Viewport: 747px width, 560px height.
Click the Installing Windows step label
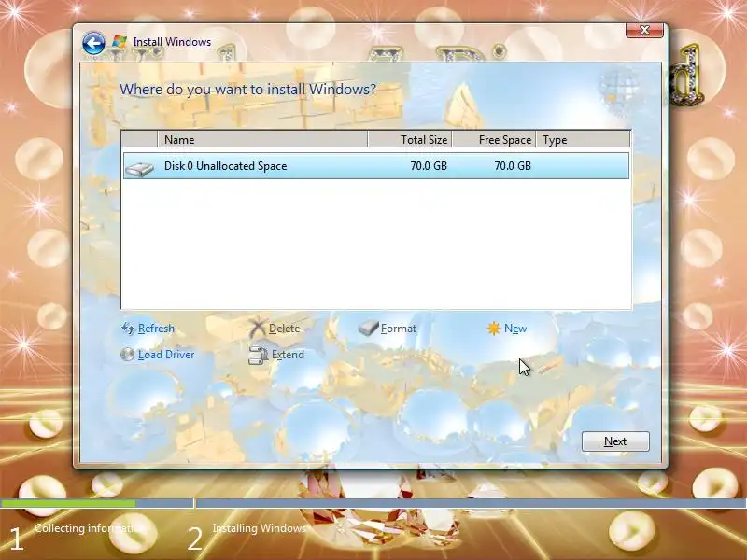tap(259, 528)
